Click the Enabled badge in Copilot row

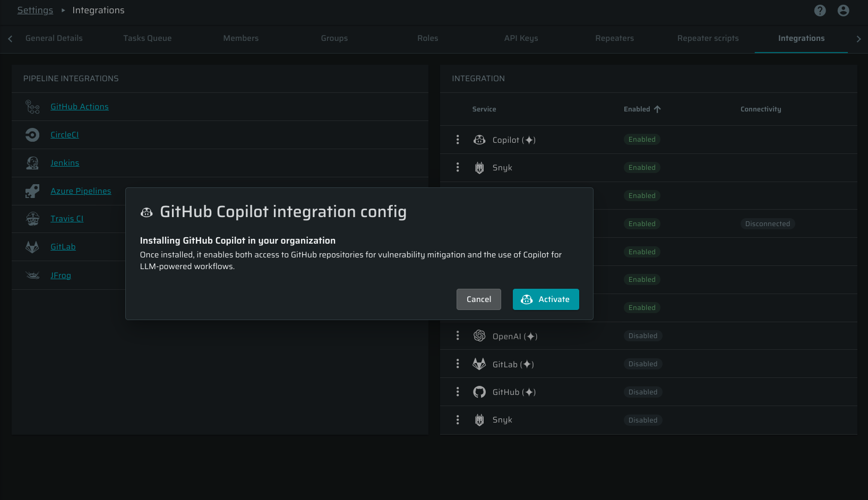point(642,140)
